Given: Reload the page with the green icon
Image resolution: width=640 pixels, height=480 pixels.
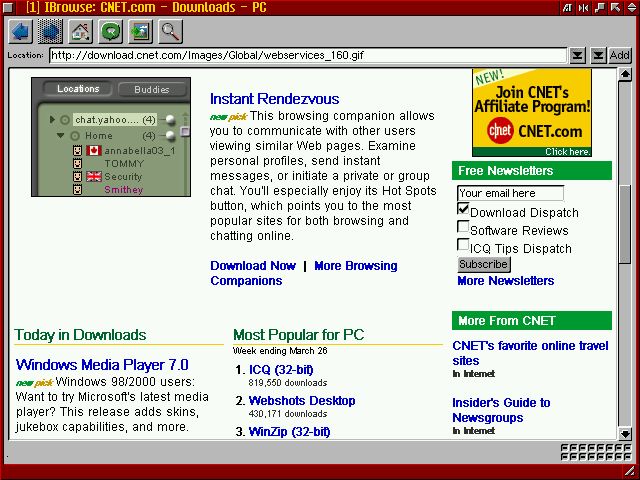Looking at the screenshot, I should pyautogui.click(x=111, y=31).
